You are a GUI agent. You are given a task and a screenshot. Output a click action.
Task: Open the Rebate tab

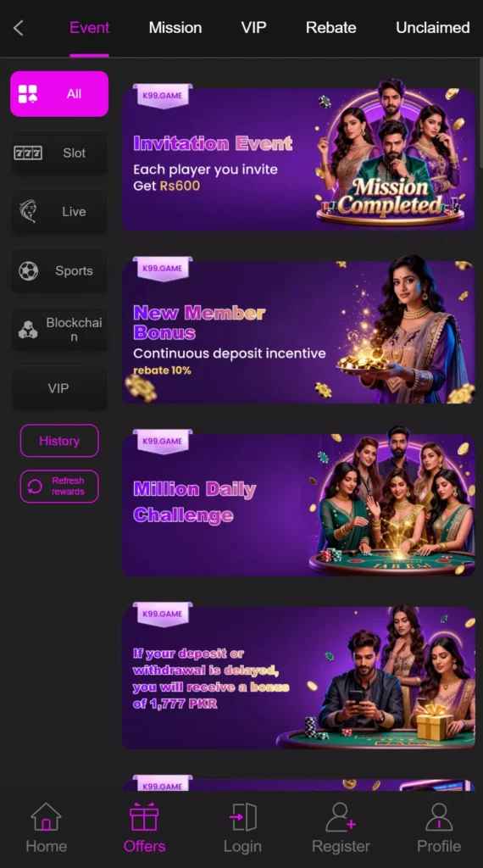point(330,28)
